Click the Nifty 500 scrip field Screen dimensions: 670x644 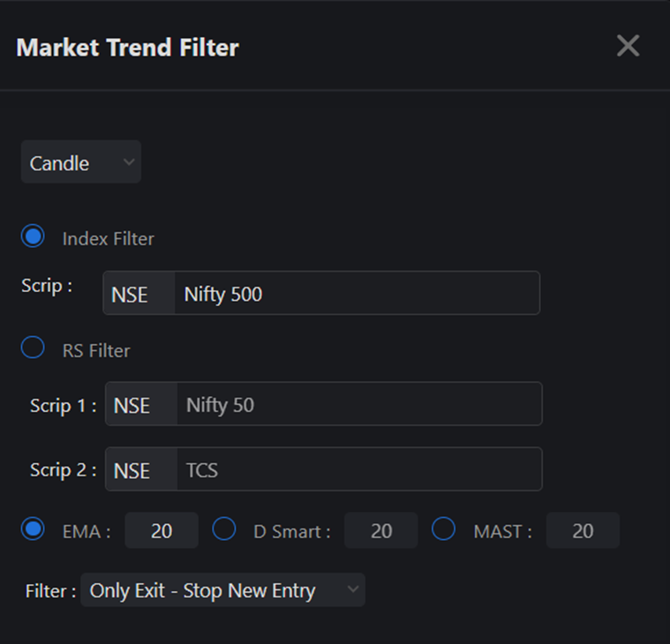(x=357, y=294)
